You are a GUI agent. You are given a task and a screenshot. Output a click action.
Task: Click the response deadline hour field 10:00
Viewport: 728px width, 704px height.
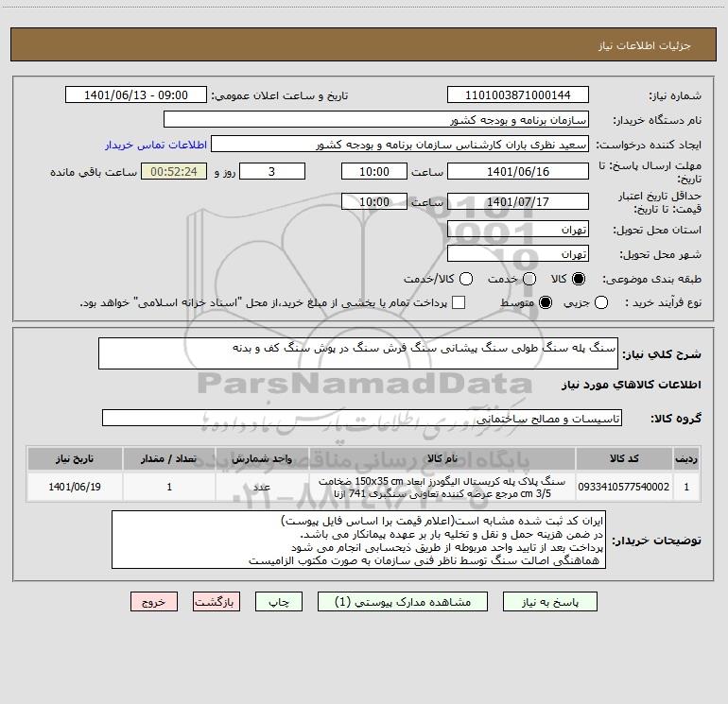tap(374, 171)
